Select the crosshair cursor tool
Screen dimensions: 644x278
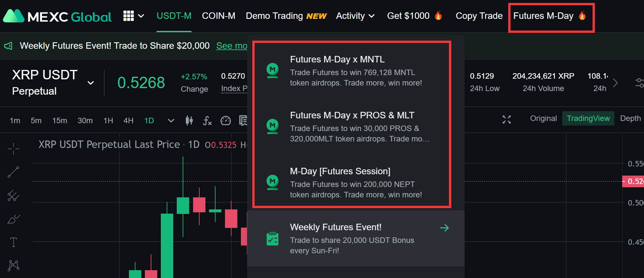point(13,149)
